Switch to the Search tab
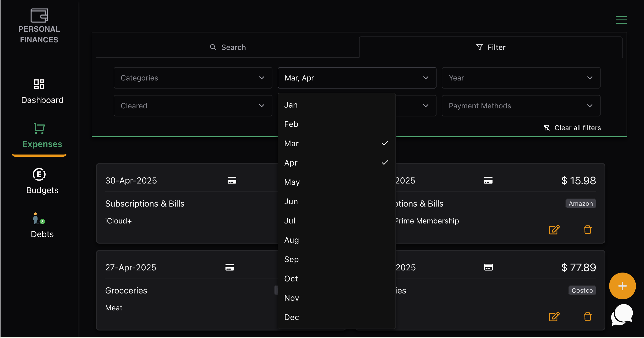This screenshot has height=338, width=644. pyautogui.click(x=228, y=47)
